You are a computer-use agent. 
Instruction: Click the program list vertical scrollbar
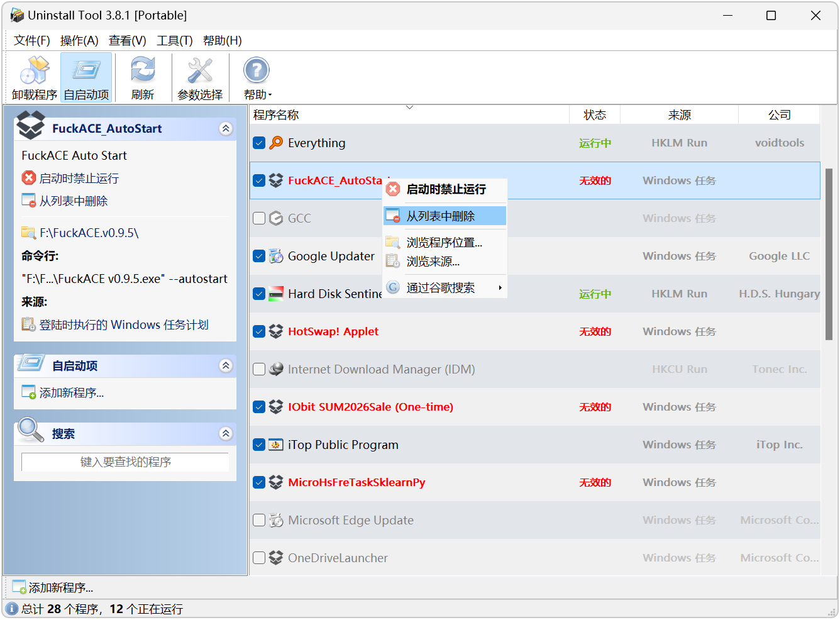829,254
